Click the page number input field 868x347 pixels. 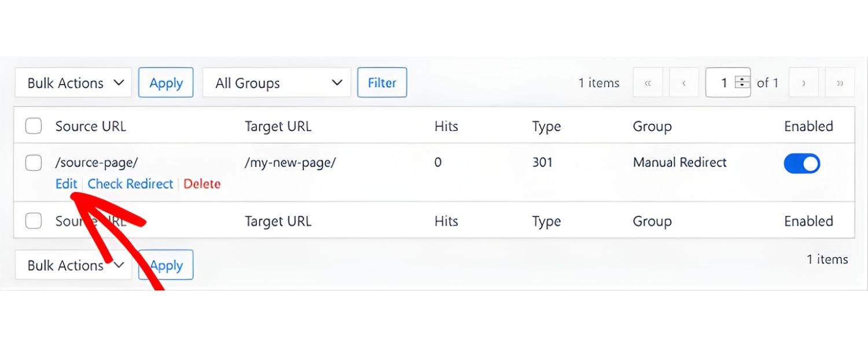coord(723,83)
